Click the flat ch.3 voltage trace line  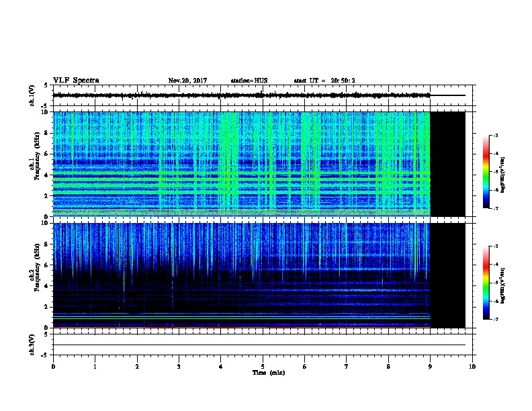pos(259,345)
